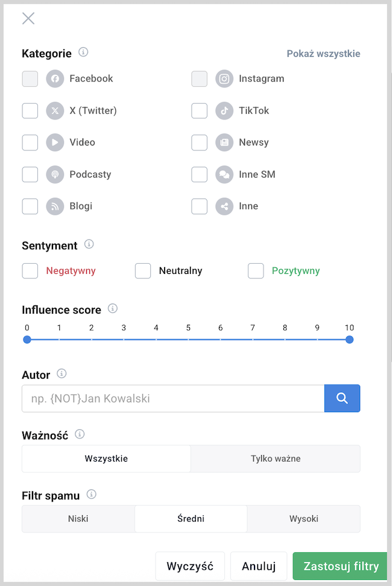Click the TikTok category icon

click(x=224, y=110)
